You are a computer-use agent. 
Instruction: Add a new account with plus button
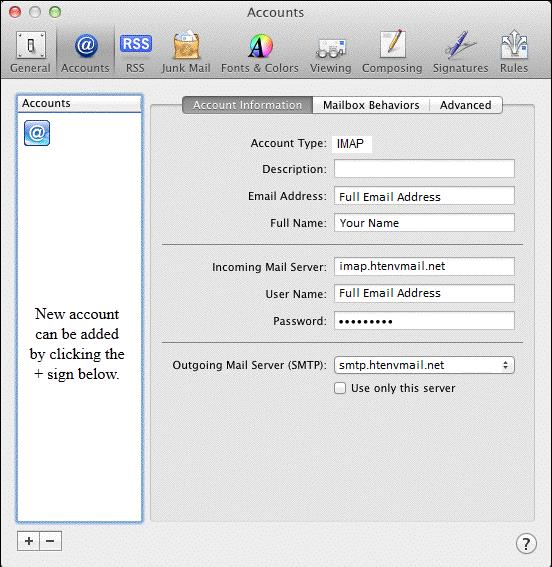(29, 541)
